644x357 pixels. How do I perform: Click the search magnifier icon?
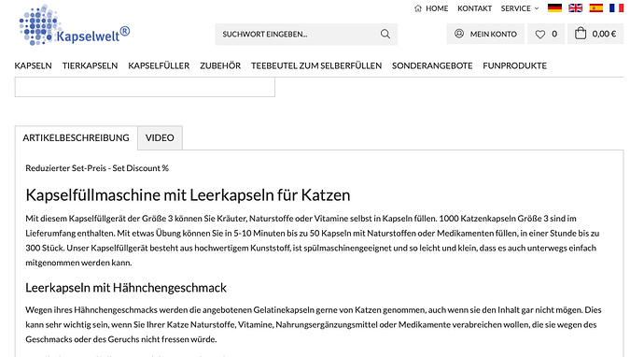pos(385,35)
